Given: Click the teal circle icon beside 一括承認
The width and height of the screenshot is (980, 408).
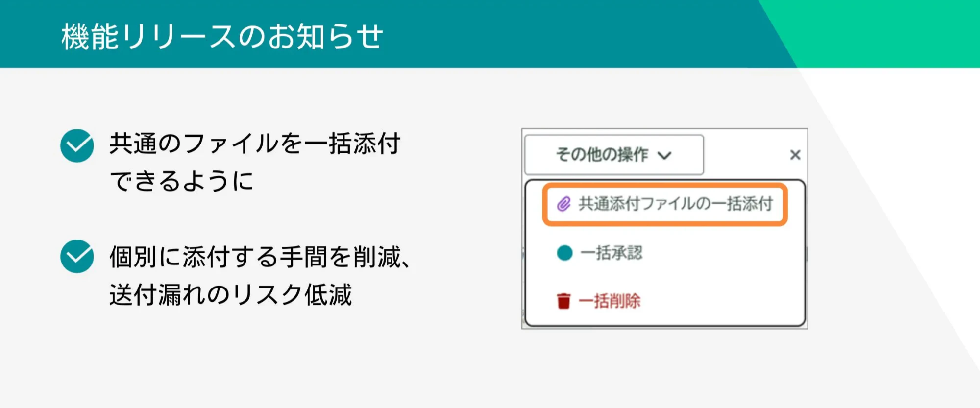Looking at the screenshot, I should click(564, 253).
